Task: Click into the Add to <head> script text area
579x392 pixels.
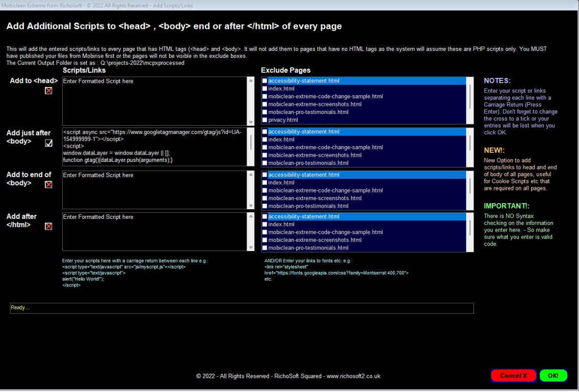Action: tap(155, 101)
